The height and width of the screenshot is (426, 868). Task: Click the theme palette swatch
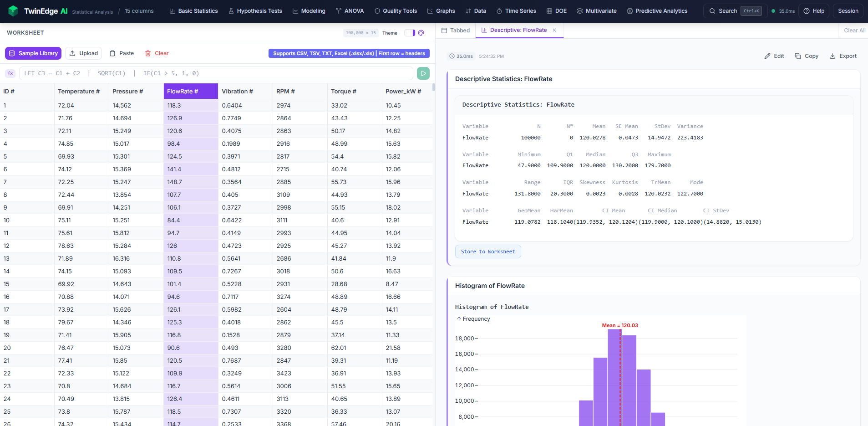pos(421,33)
